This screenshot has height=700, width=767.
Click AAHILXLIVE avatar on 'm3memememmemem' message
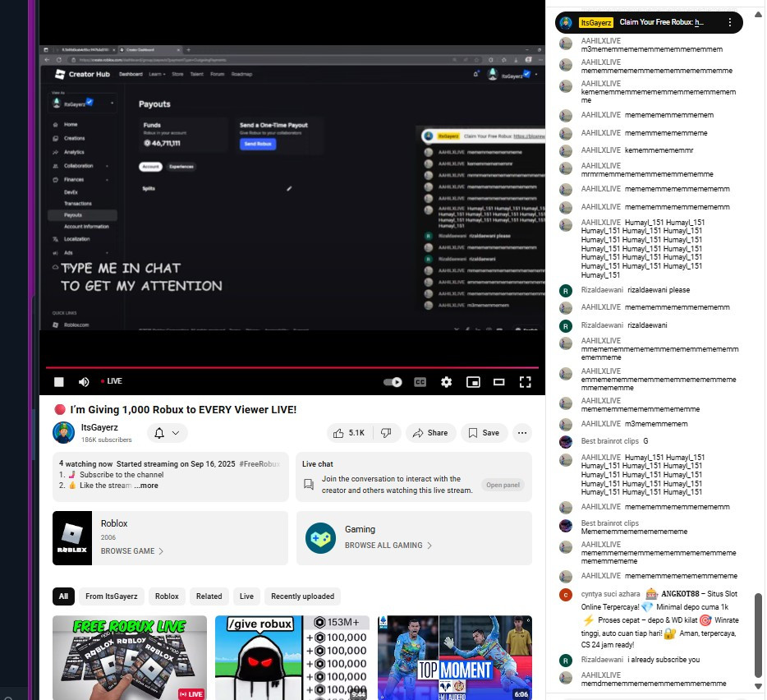(x=566, y=425)
